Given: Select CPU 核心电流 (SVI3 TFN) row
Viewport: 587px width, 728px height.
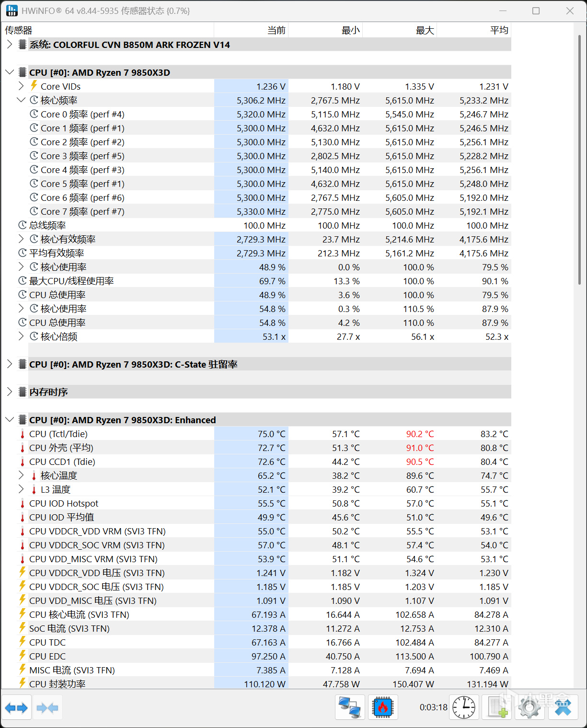Looking at the screenshot, I should point(256,614).
